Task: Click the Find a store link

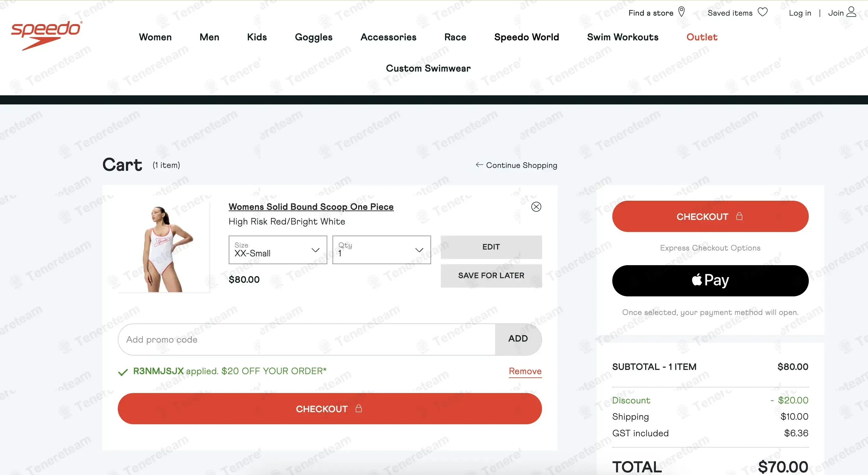Action: coord(651,13)
